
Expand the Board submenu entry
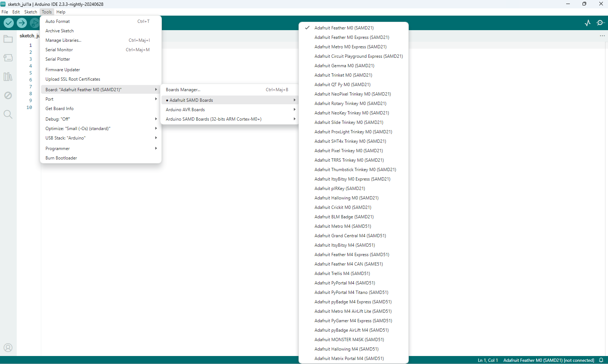click(x=101, y=90)
